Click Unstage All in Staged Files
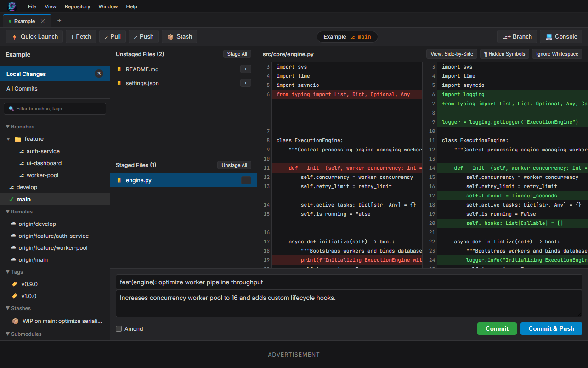Screen dimensions: 588x368 click(234, 165)
